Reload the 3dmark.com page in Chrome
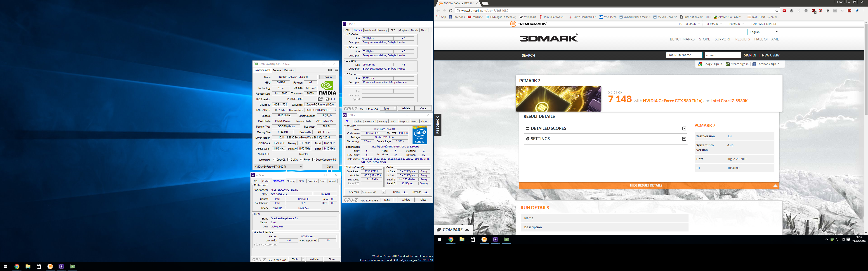868x271 pixels. pos(451,10)
